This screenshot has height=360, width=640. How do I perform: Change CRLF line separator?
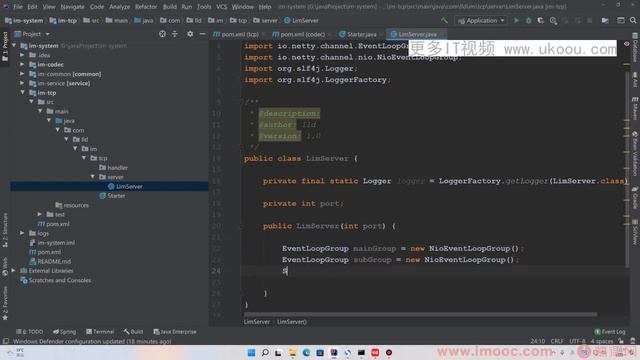click(557, 341)
